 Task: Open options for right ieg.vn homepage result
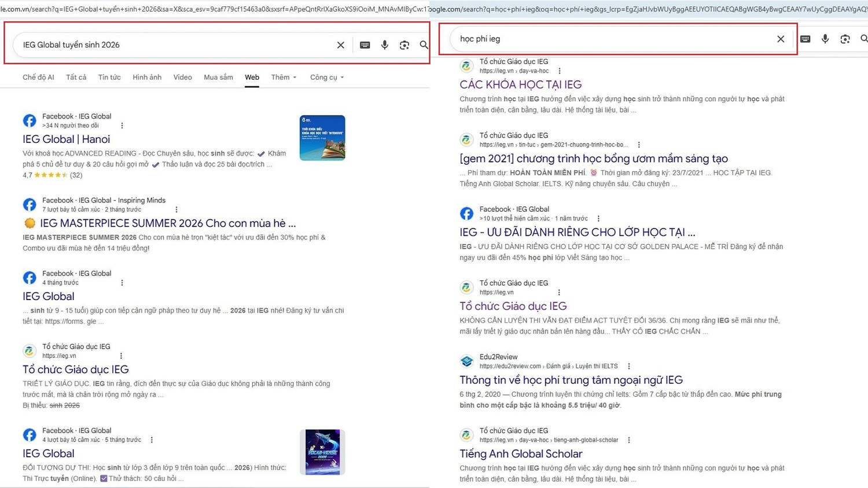click(559, 293)
